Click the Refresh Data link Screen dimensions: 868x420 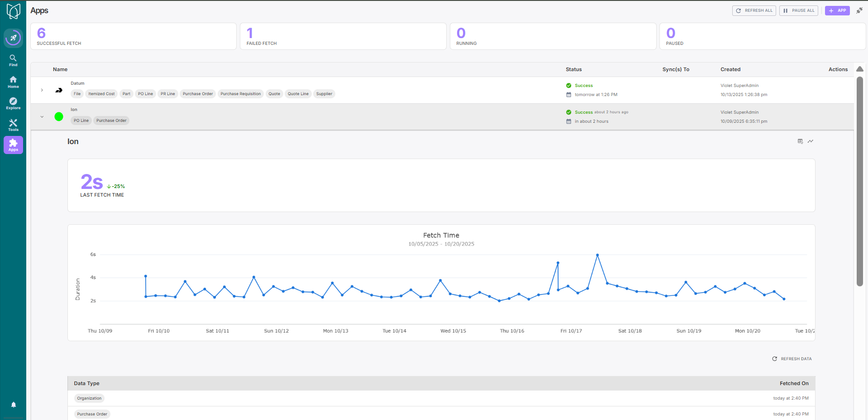(792, 359)
